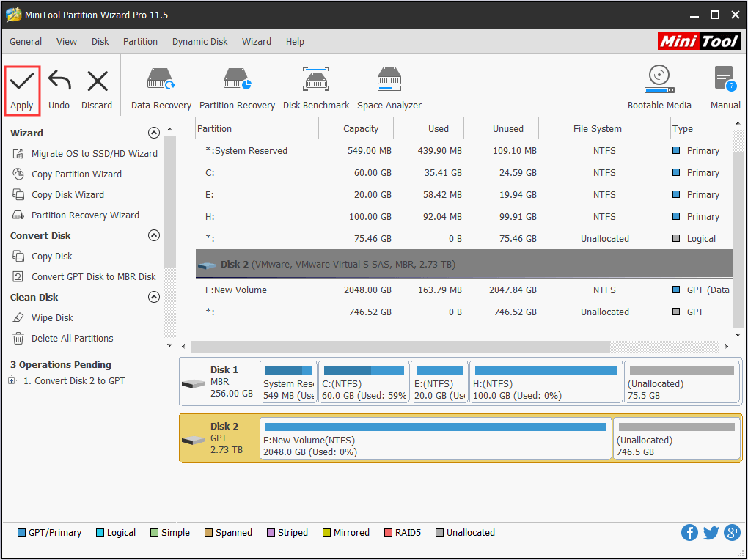Select the Disk 2 header row in list

tap(463, 264)
